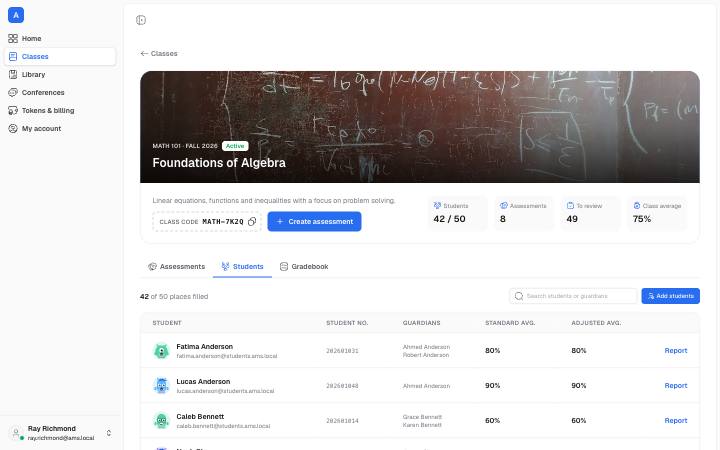720x450 pixels.
Task: Click Ray Richmond's profile avatar
Action: [16, 433]
